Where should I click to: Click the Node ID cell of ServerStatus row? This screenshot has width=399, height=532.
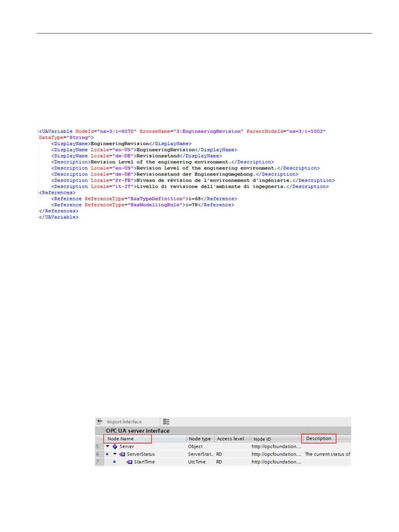coord(276,454)
